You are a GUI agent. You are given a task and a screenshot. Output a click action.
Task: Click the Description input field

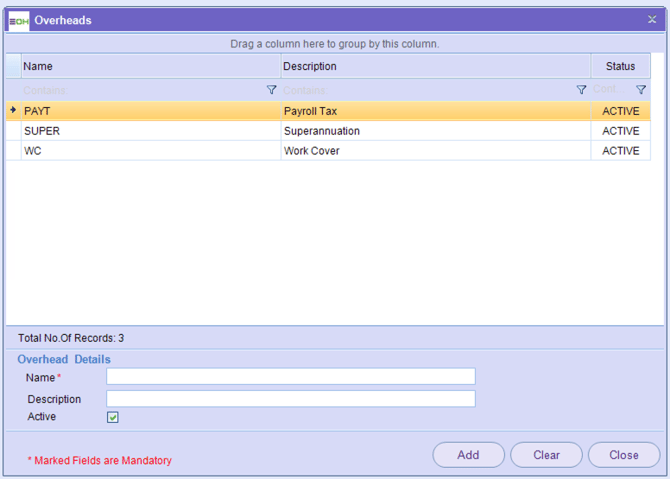(x=290, y=399)
